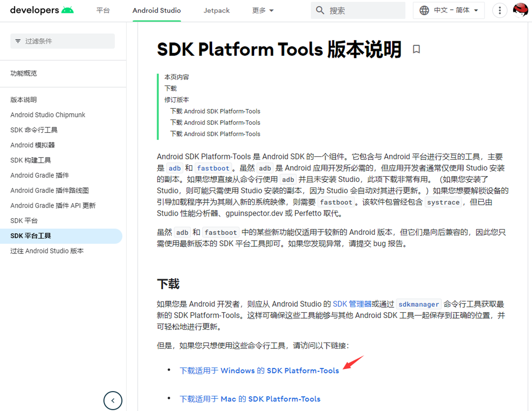Select Android Gradle 插件 entry
Viewport: 532px width, 411px height.
(x=40, y=175)
